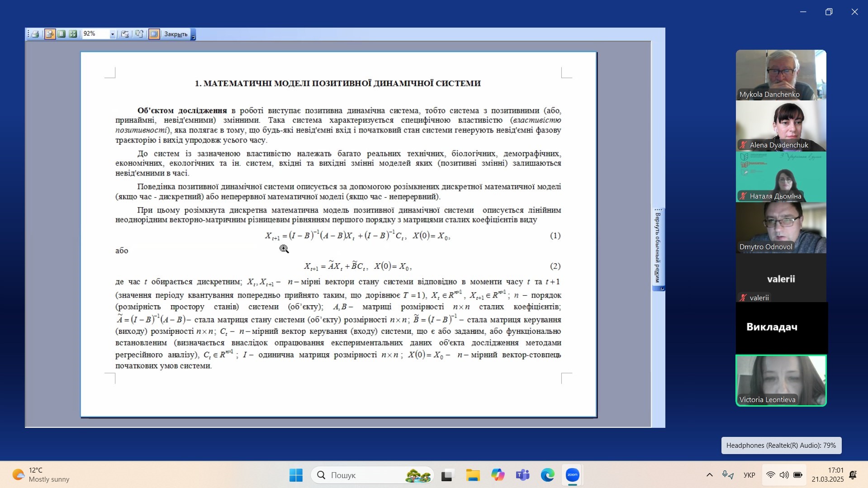
Task: Expand the toolbar options arrow after Закрыть
Action: pyautogui.click(x=193, y=34)
